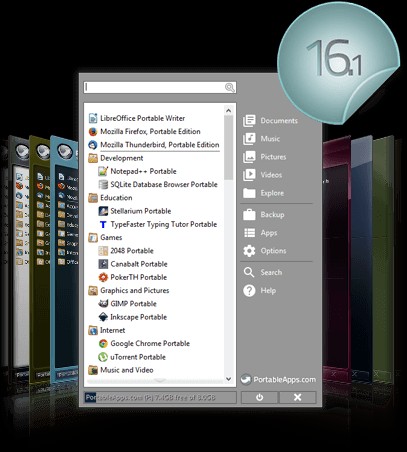Click the app list scrollbar thumb

pos(229,148)
